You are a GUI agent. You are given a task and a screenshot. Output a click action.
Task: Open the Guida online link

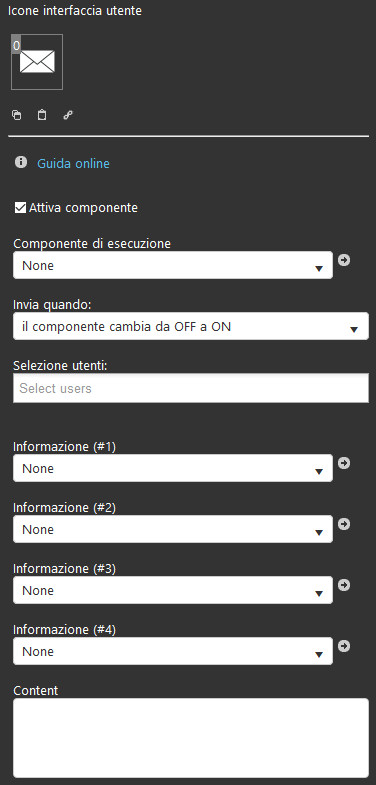(73, 164)
